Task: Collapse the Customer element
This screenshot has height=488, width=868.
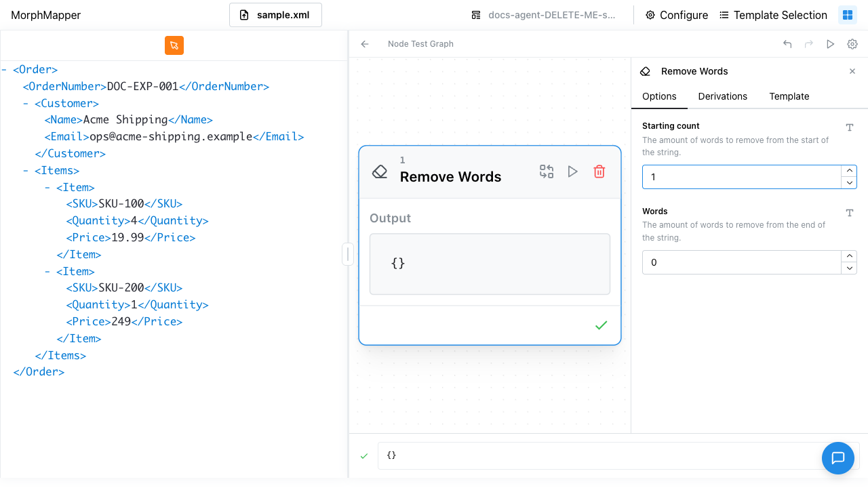Action: [26, 104]
